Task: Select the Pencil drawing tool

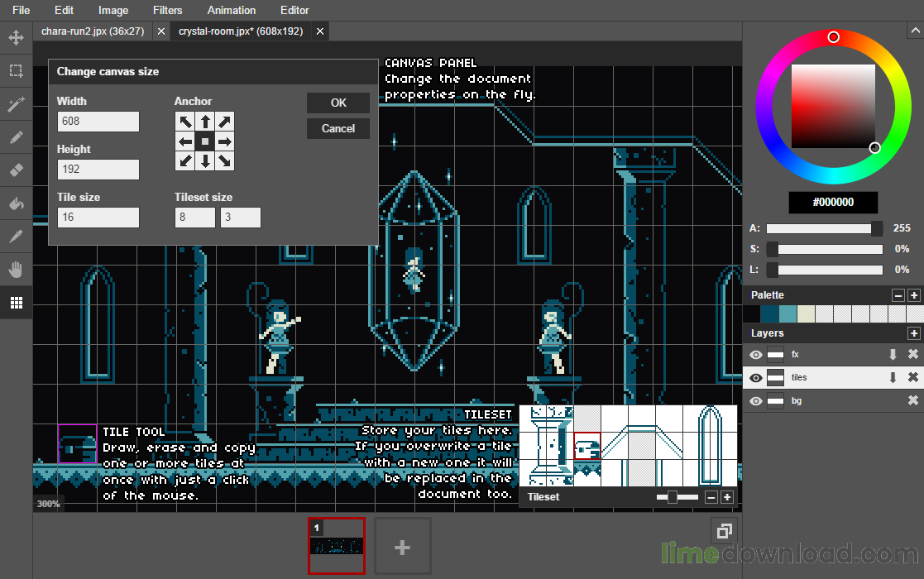Action: (x=16, y=137)
